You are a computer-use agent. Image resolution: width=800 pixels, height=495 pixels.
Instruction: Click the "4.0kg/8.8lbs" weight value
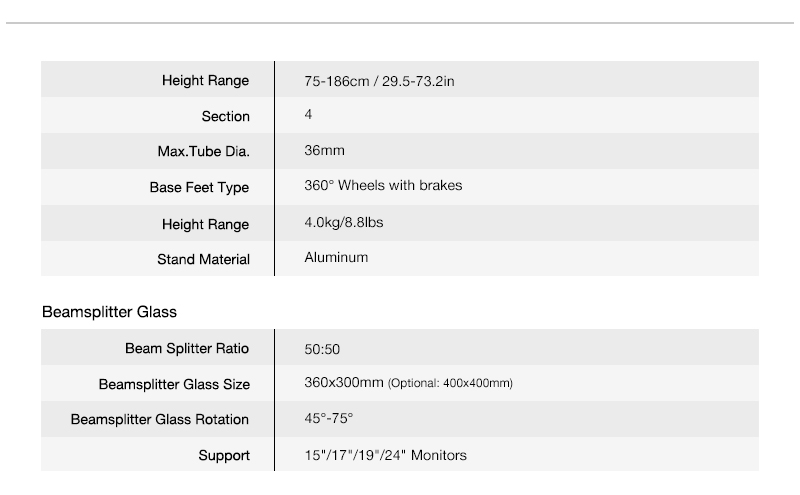[343, 222]
